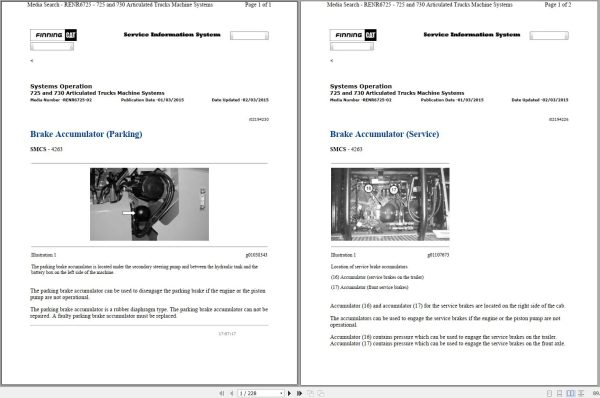Open dropdown beside Service Information System, left page
The image size is (600, 398).
[249, 36]
